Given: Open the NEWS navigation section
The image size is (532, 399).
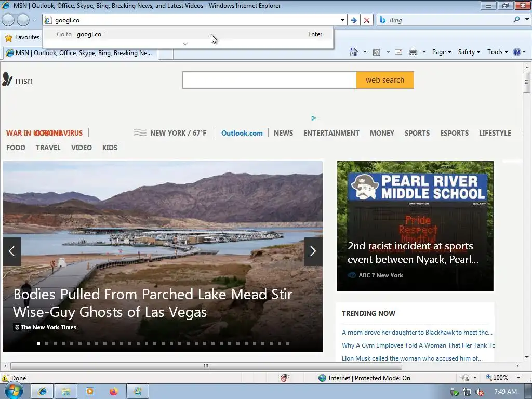Looking at the screenshot, I should (283, 133).
